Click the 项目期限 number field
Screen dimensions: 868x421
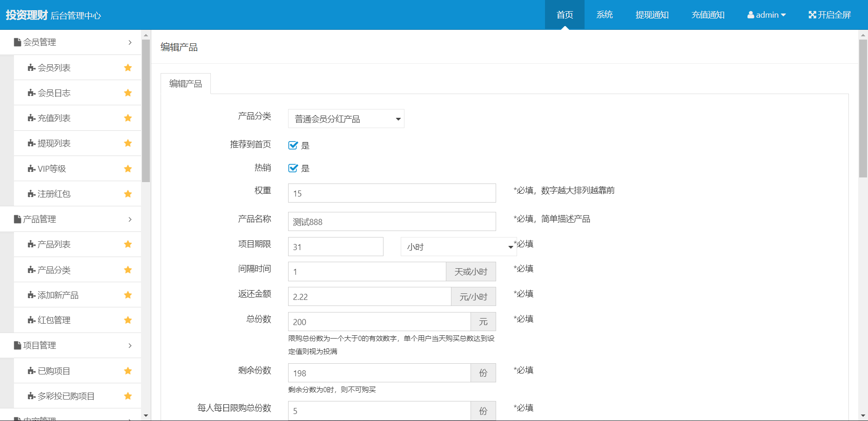pyautogui.click(x=336, y=247)
